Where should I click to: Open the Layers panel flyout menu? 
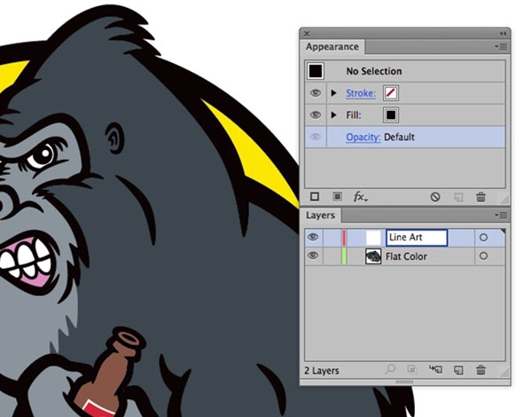click(501, 215)
